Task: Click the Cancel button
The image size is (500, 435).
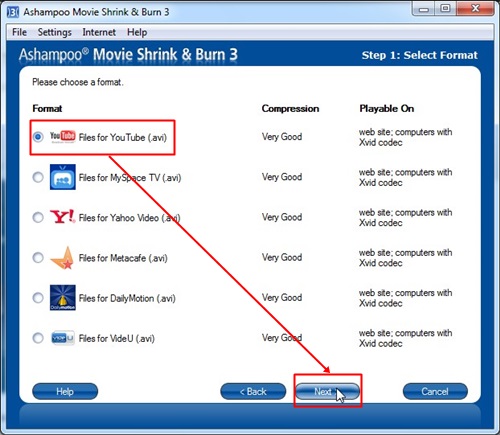Action: (x=435, y=391)
